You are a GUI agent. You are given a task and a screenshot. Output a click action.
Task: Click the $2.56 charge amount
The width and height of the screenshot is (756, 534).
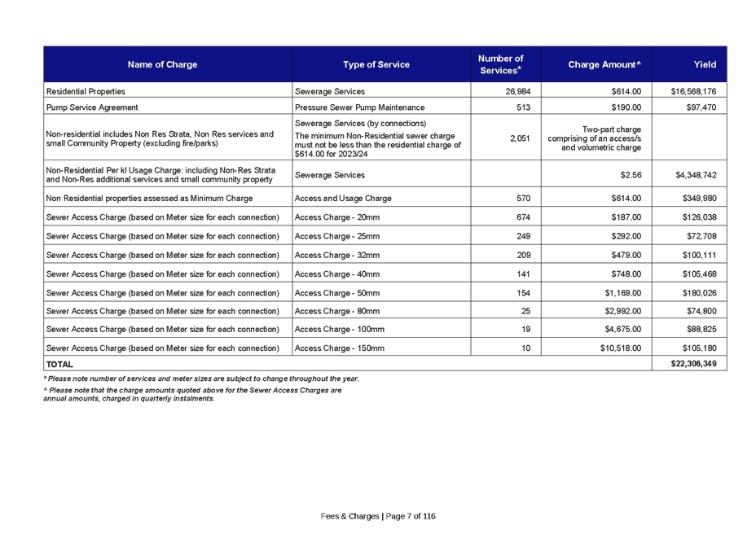[x=631, y=175]
